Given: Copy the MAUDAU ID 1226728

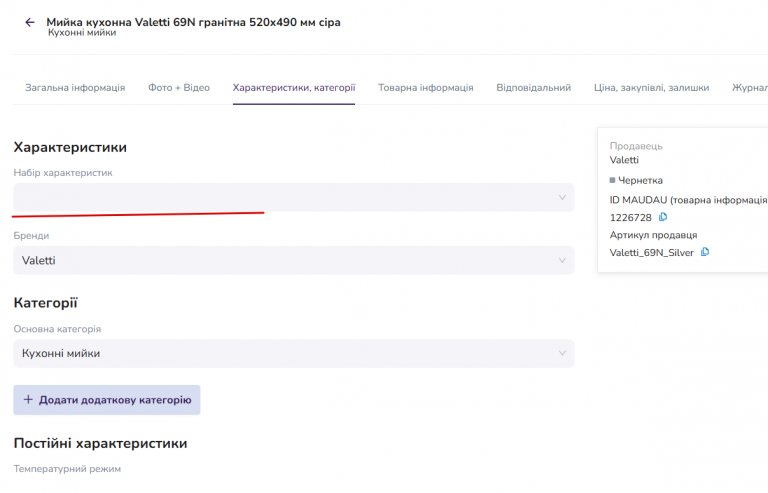Looking at the screenshot, I should click(x=663, y=217).
